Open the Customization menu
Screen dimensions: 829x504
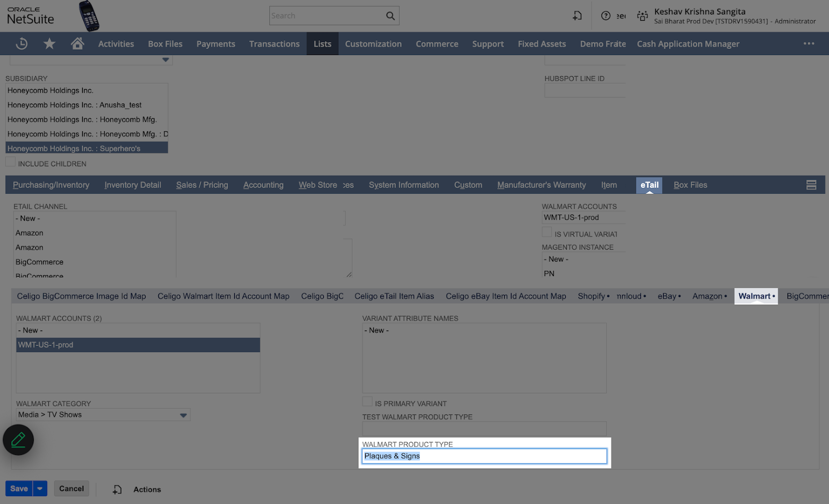(x=373, y=44)
